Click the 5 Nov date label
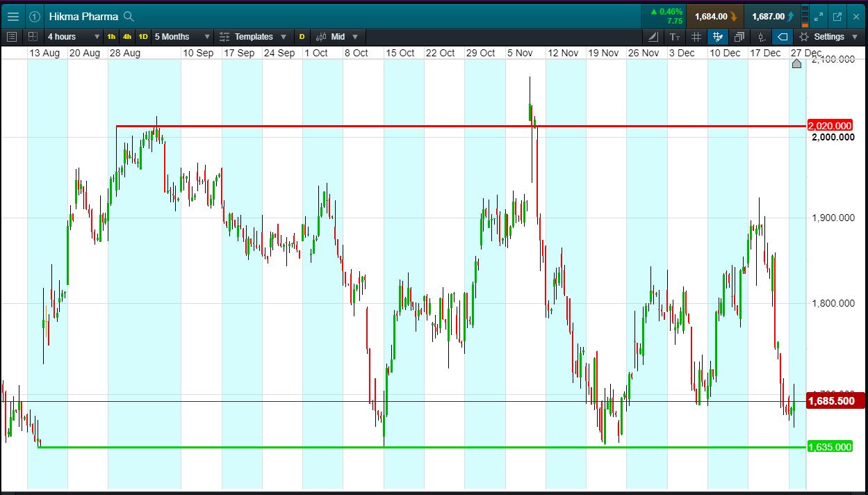 (x=520, y=53)
